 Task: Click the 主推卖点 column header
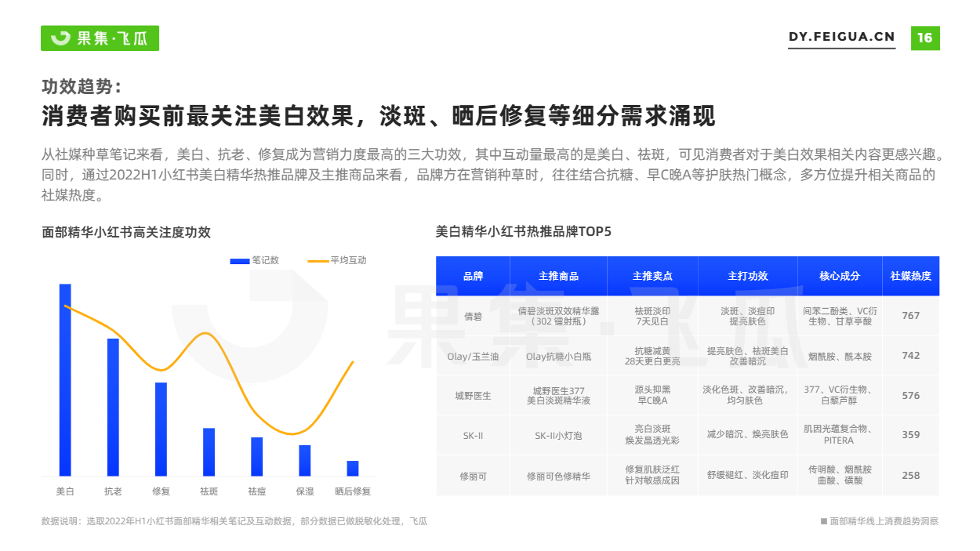(x=652, y=276)
